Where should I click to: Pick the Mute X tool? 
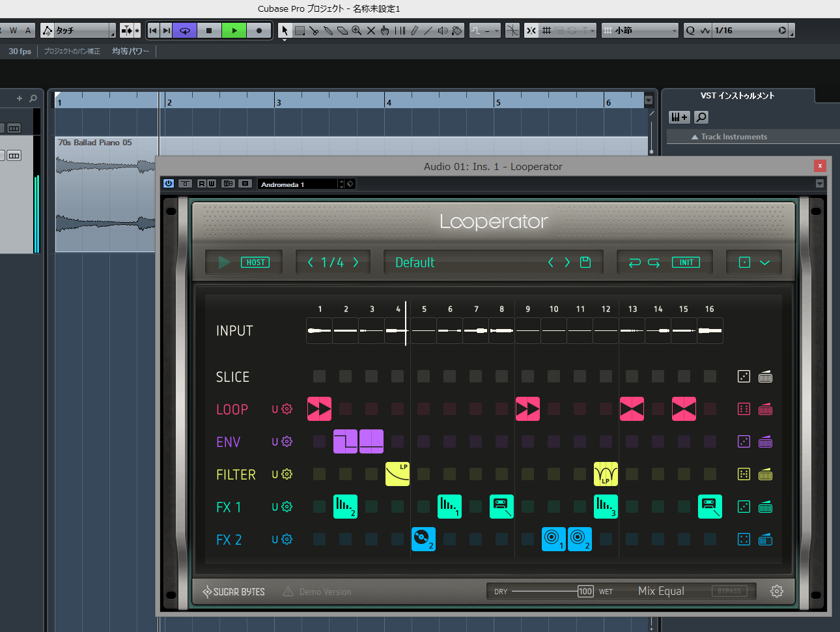371,31
